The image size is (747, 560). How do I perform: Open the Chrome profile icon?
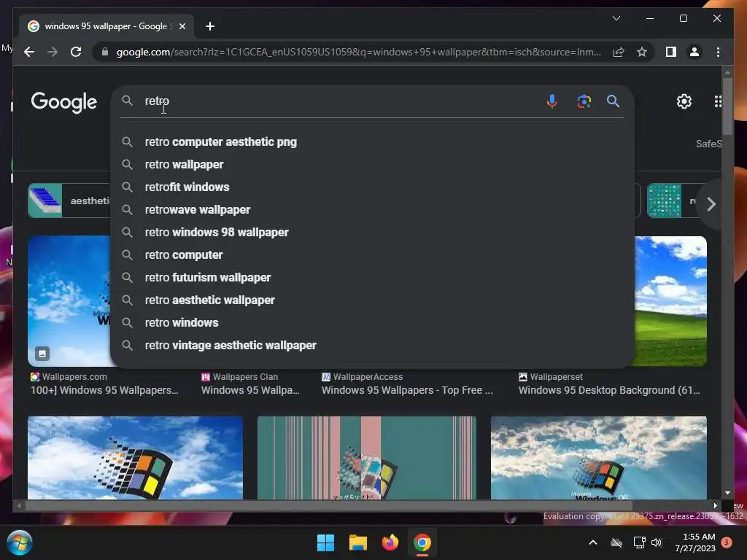pos(694,52)
